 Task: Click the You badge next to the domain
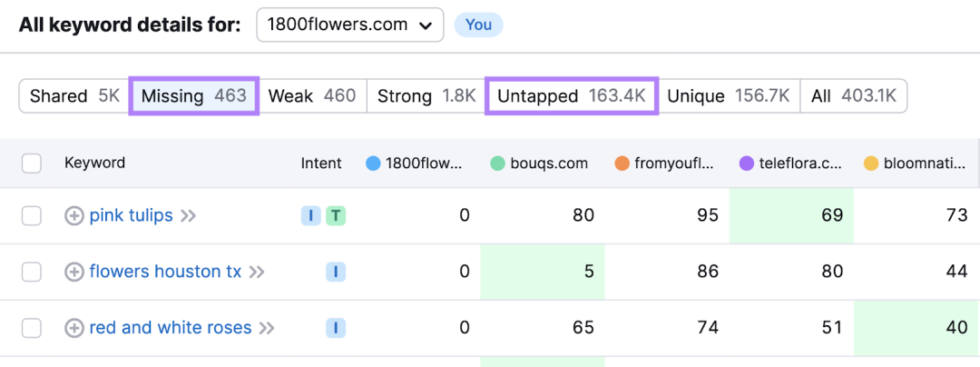[x=479, y=25]
